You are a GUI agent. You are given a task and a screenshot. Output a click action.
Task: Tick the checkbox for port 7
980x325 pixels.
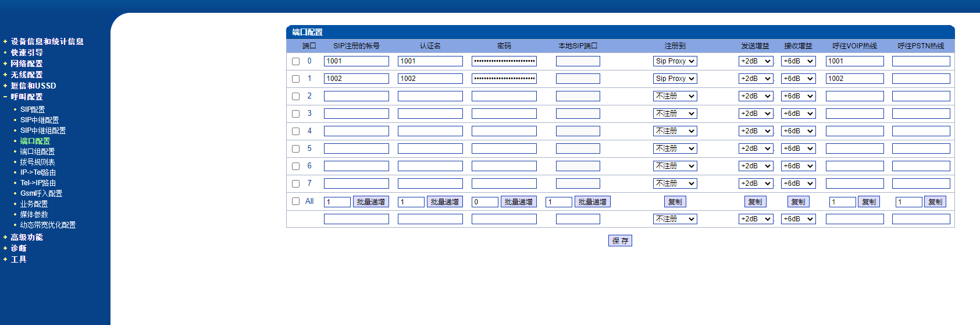click(x=295, y=183)
